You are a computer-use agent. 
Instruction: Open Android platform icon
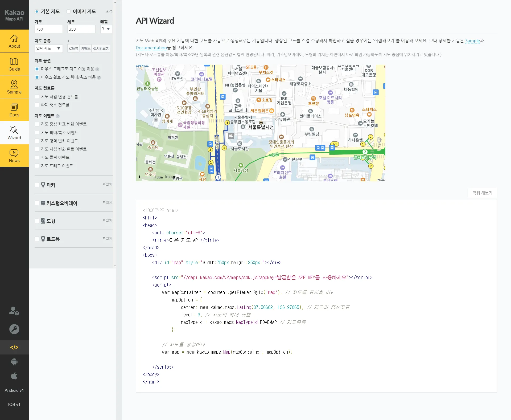14,362
